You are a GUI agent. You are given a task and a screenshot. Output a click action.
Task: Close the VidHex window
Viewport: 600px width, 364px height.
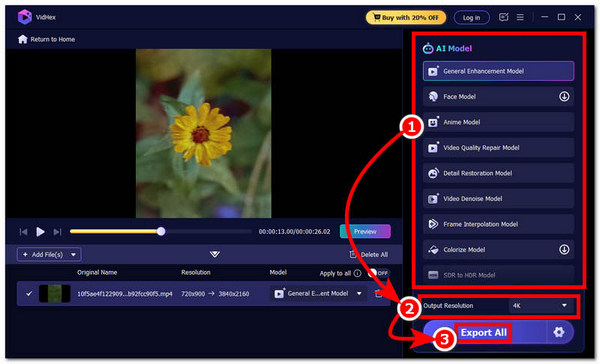coord(578,17)
